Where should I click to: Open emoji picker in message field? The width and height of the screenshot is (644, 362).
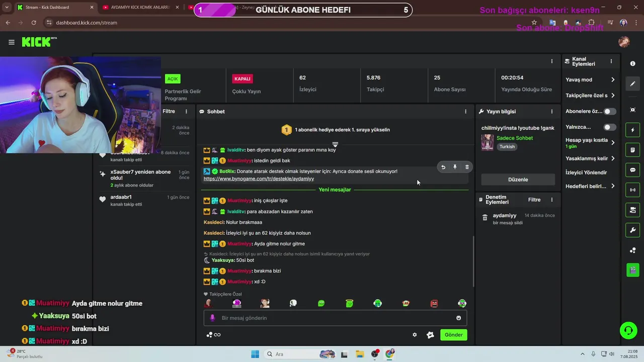(458, 318)
